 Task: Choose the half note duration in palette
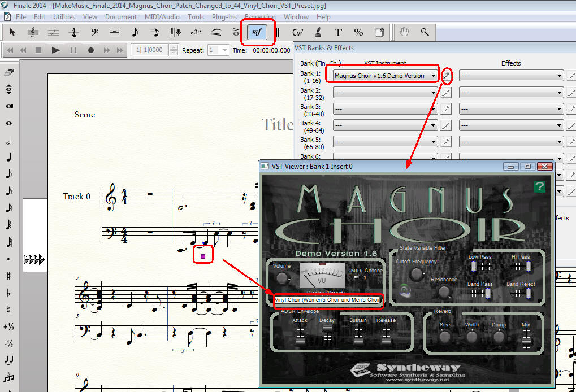point(9,140)
